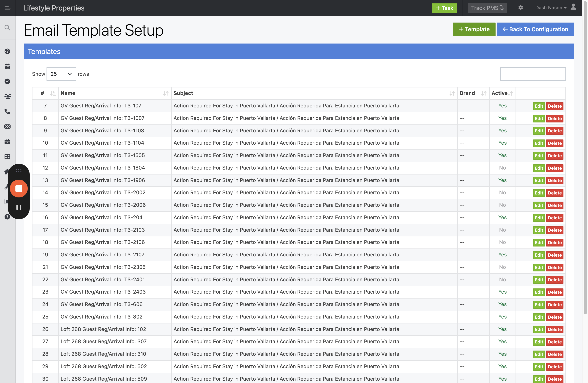Grab the recorder drag handle dots
The width and height of the screenshot is (588, 383).
coord(19,171)
